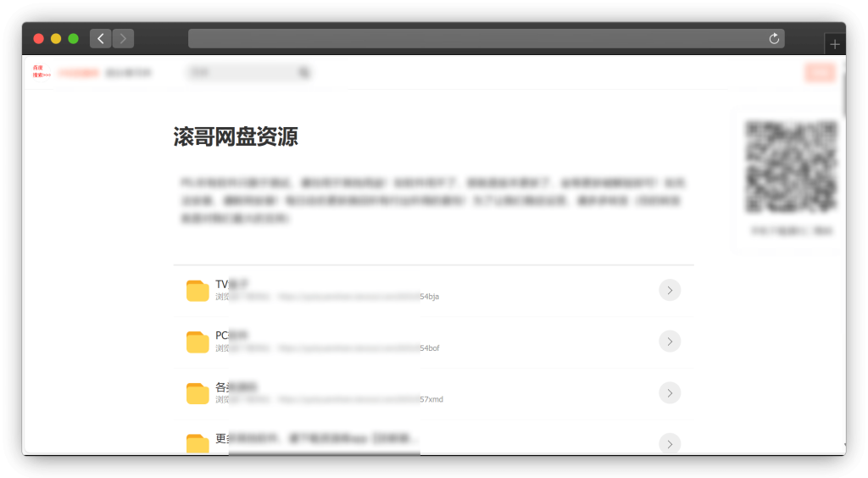Viewport: 868px width, 478px height.
Task: Maximize the window with green button
Action: [73, 39]
